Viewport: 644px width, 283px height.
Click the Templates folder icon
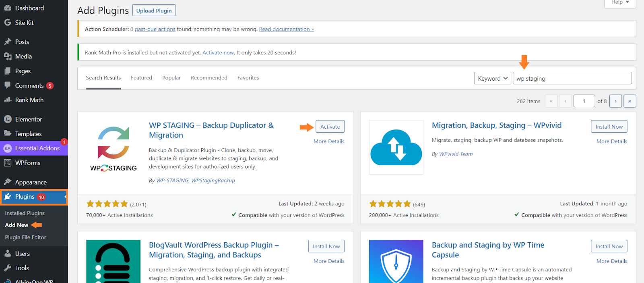(8, 133)
